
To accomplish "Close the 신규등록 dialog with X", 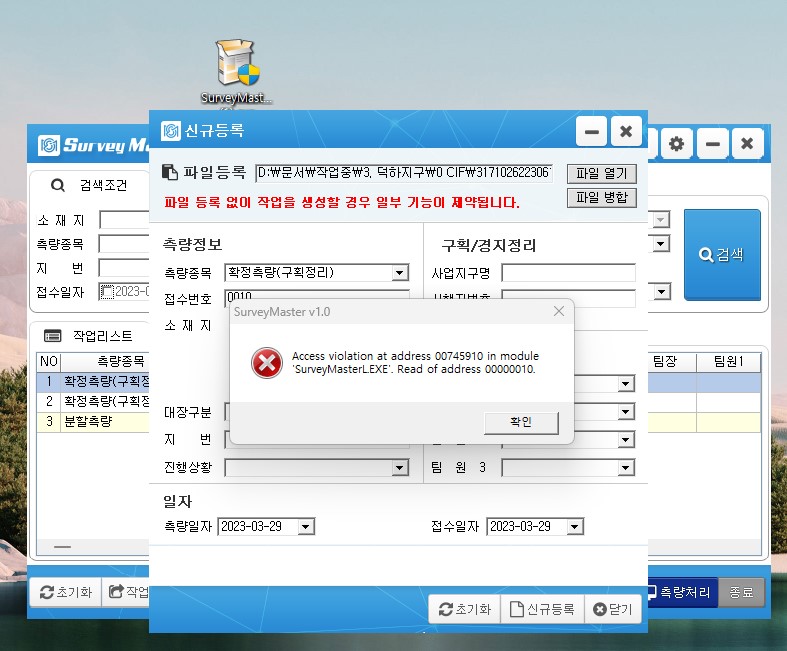I will pos(626,132).
